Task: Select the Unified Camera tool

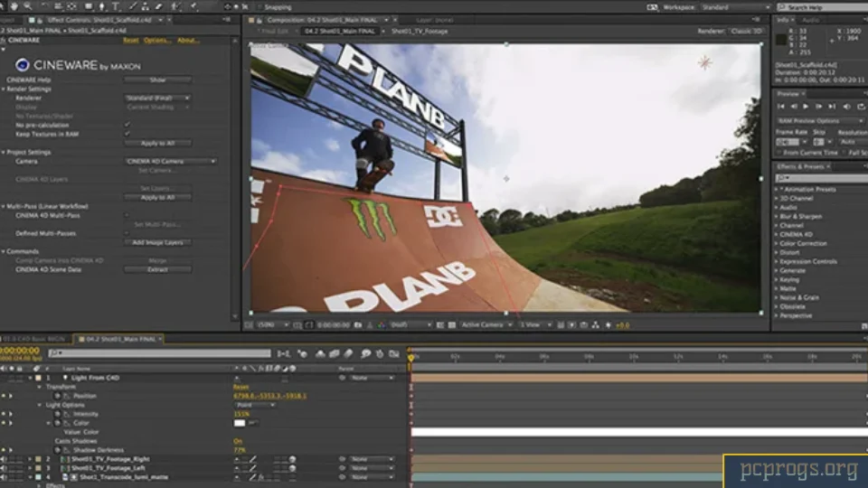Action: (58, 6)
